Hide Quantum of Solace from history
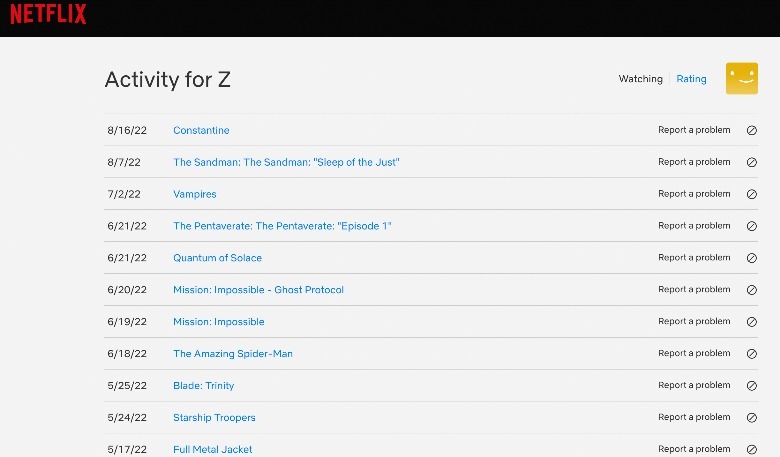The height and width of the screenshot is (457, 780). pos(752,258)
